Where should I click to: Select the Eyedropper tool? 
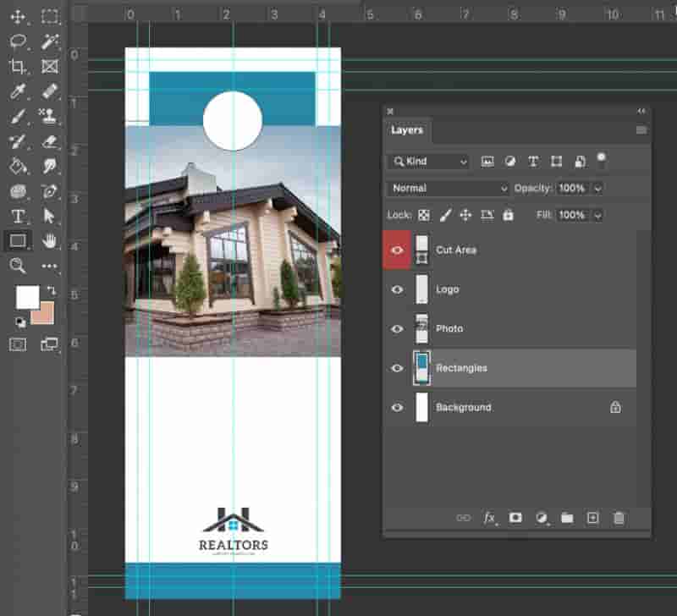[18, 91]
